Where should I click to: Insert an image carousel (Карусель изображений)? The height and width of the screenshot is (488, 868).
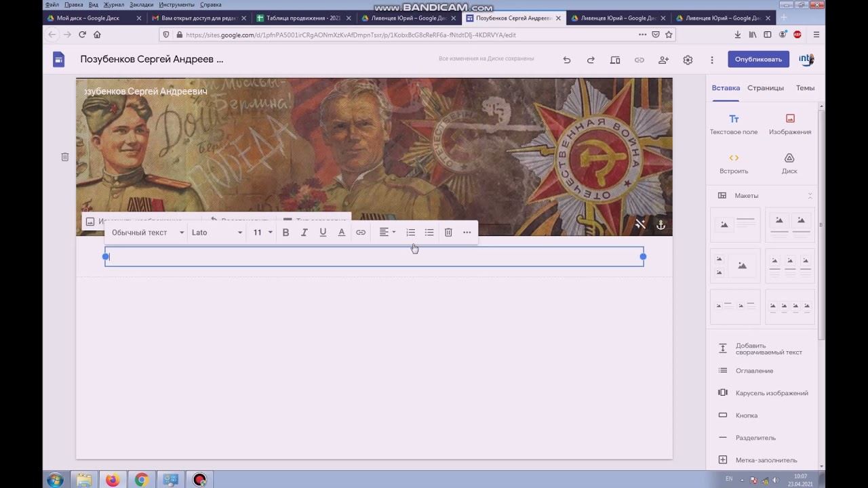(764, 393)
